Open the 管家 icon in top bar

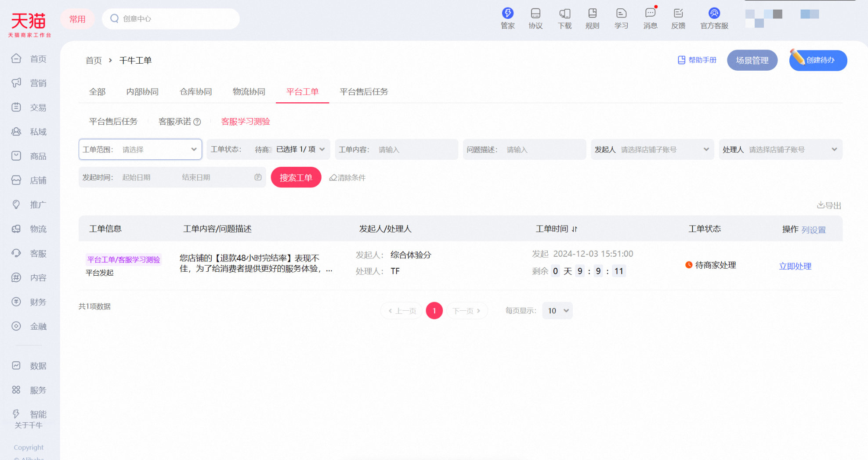(x=507, y=14)
